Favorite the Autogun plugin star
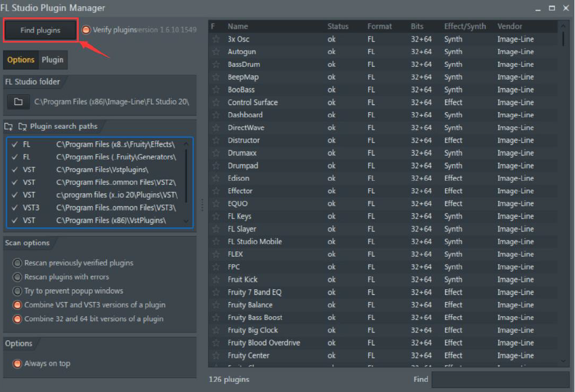 [x=216, y=52]
